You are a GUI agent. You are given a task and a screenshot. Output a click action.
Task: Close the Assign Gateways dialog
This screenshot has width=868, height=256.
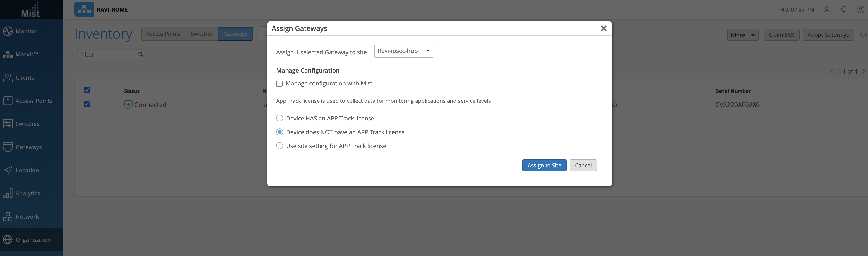point(603,28)
